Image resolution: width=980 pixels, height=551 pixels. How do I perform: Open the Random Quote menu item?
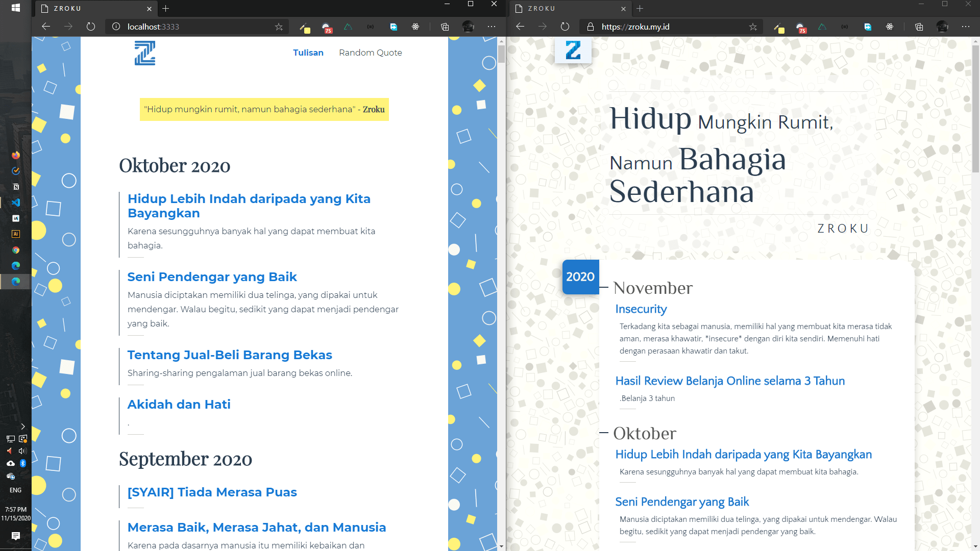pyautogui.click(x=370, y=53)
